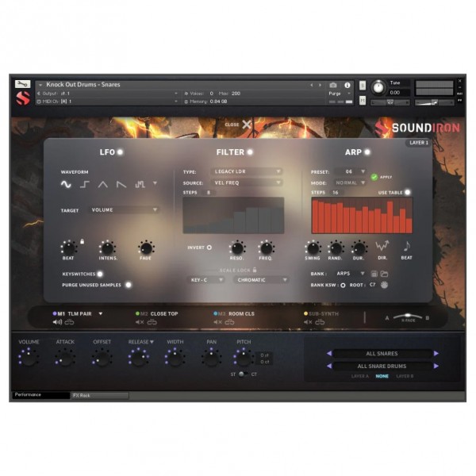Click link icon under M3 Room CLS
This screenshot has width=476, height=476.
229,322
